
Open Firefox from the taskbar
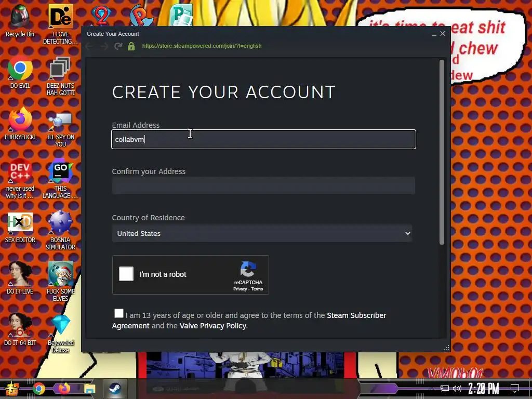pyautogui.click(x=64, y=389)
